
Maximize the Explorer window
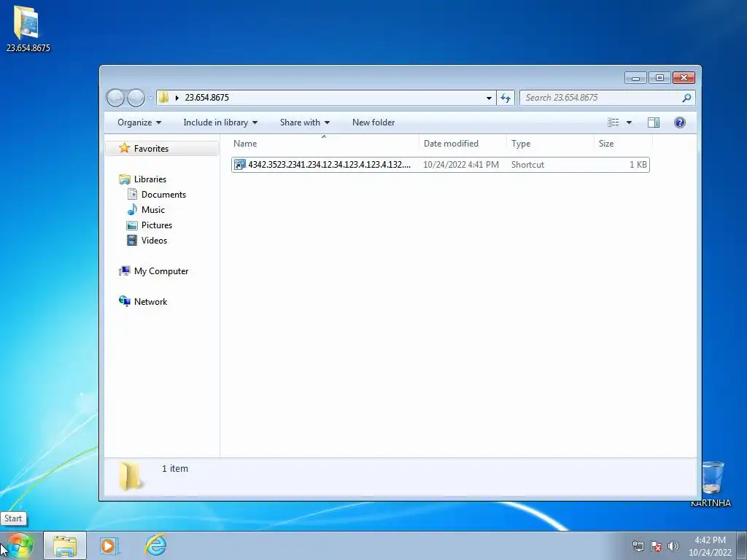(x=659, y=77)
